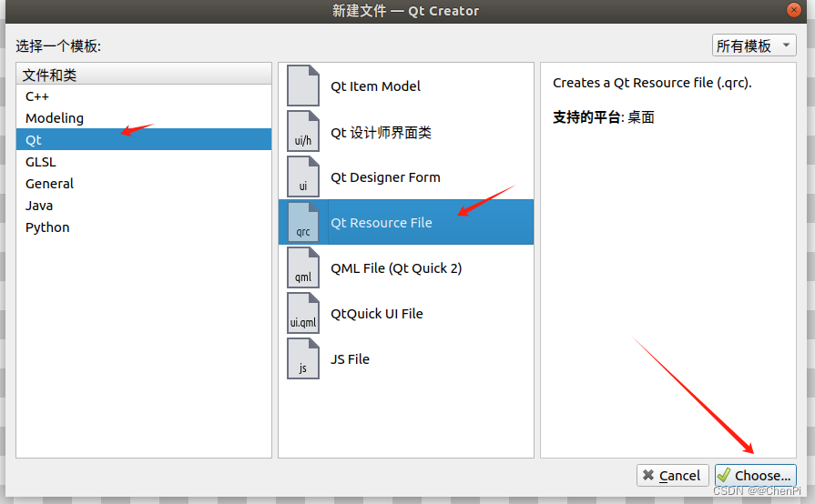
Task: Select the Modeling category
Action: pyautogui.click(x=144, y=118)
